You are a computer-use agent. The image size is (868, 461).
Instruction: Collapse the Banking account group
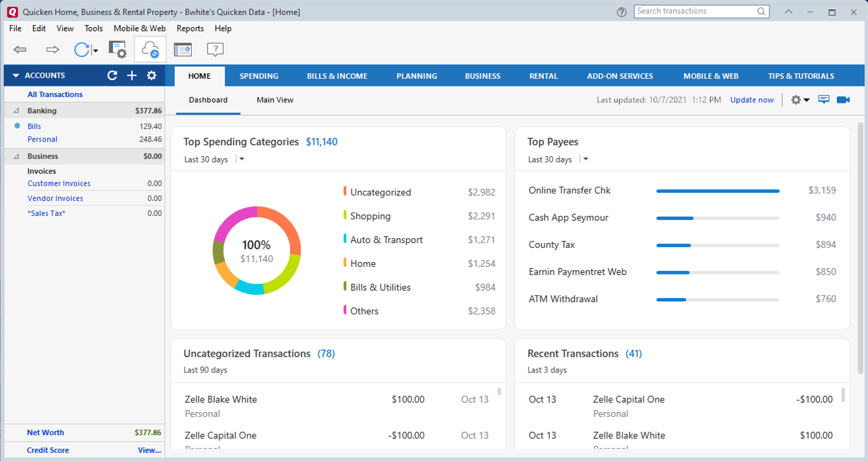[16, 111]
